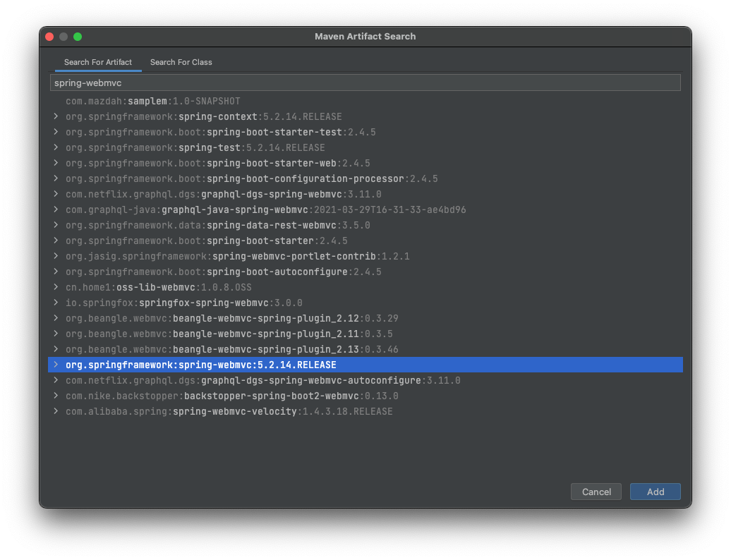
Task: Expand beangle-webmvc-spring-plugin_2.12 chevron
Action: pos(56,318)
